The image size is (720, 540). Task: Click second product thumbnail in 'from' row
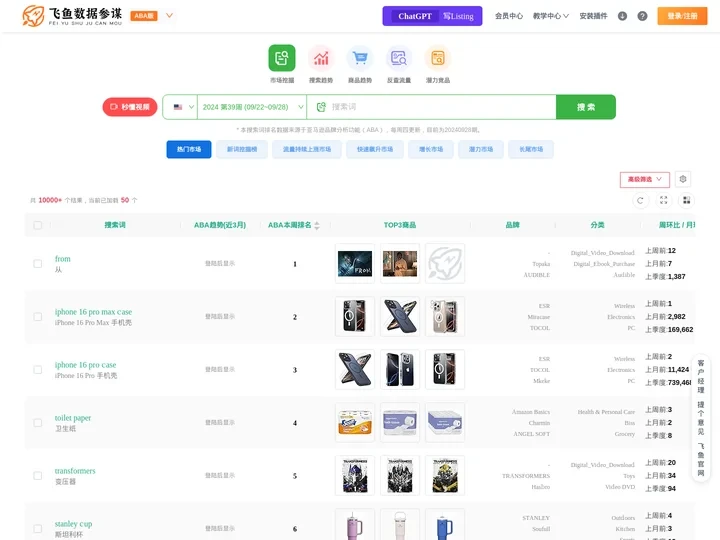coord(400,264)
